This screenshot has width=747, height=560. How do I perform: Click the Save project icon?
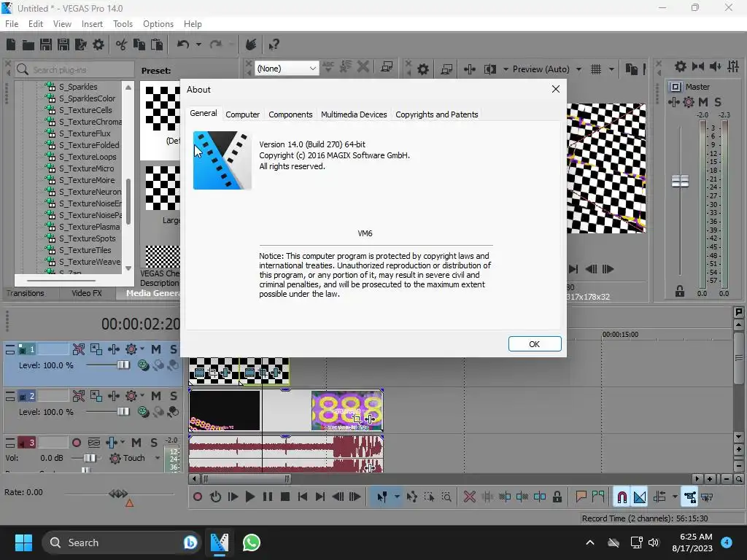click(46, 44)
